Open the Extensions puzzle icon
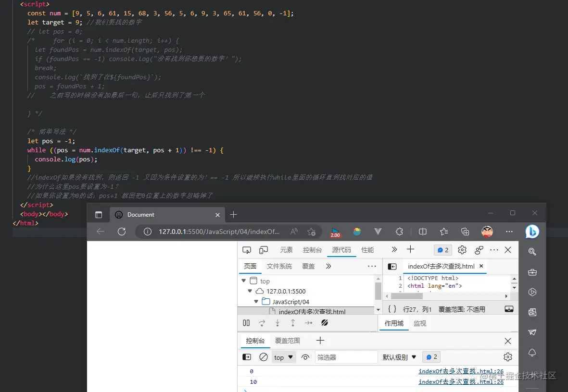 (399, 232)
